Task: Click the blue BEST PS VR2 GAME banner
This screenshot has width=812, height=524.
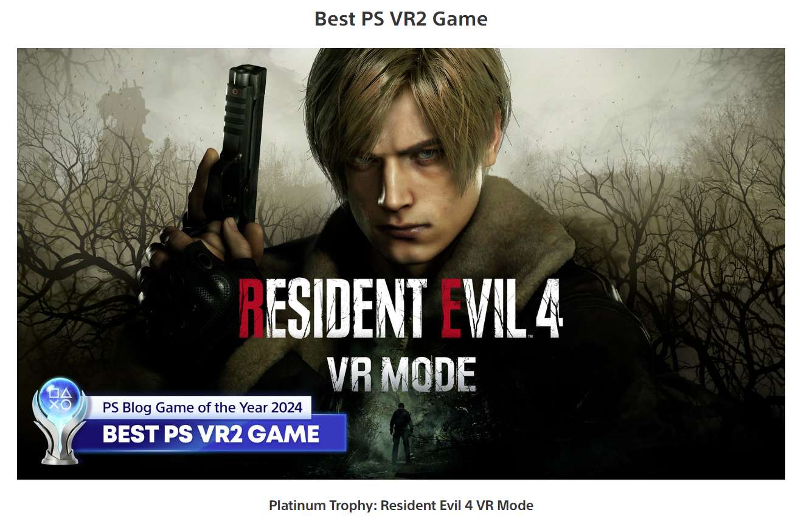Action: click(x=211, y=434)
